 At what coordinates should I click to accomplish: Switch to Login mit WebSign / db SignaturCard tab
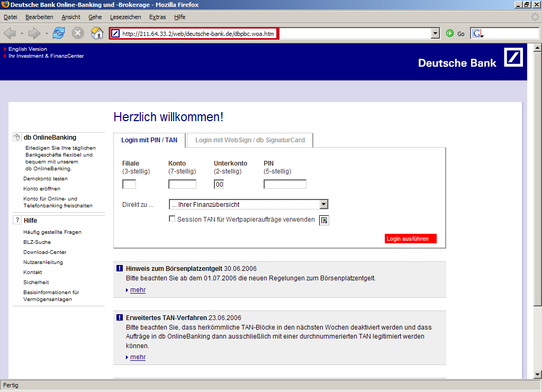[250, 140]
